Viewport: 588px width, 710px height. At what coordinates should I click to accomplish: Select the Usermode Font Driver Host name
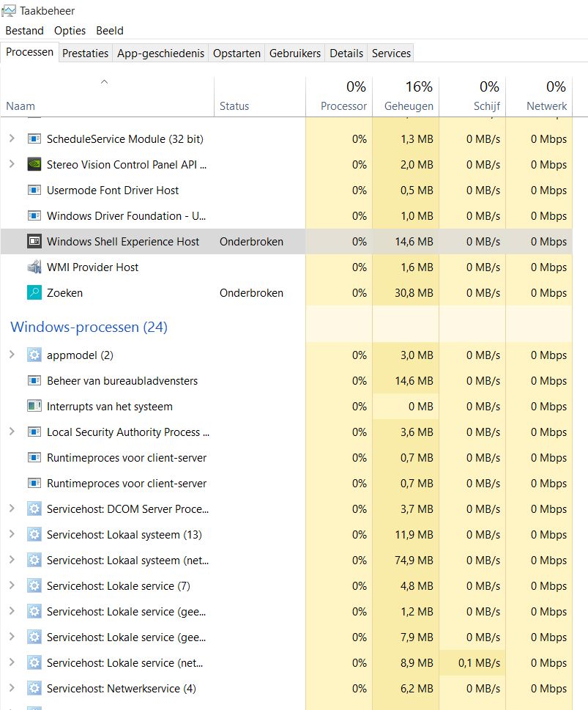coord(113,191)
